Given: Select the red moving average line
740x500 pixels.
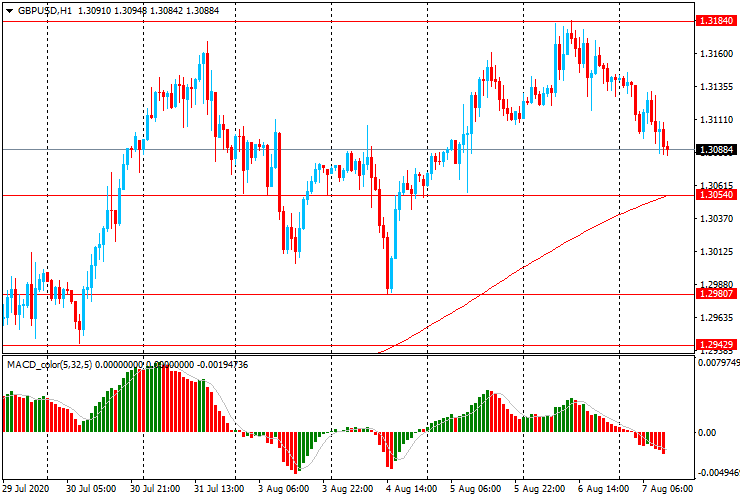Looking at the screenshot, I should 524,268.
